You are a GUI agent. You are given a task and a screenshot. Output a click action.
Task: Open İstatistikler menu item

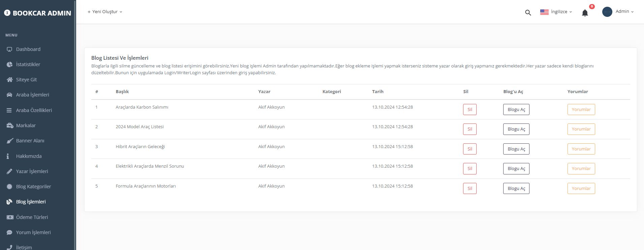tap(28, 64)
